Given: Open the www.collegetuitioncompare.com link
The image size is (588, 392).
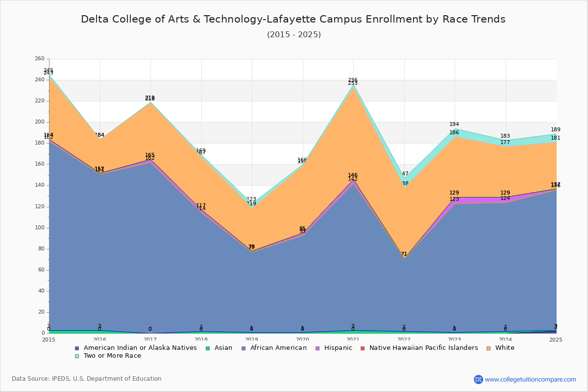Looking at the screenshot, I should point(531,379).
